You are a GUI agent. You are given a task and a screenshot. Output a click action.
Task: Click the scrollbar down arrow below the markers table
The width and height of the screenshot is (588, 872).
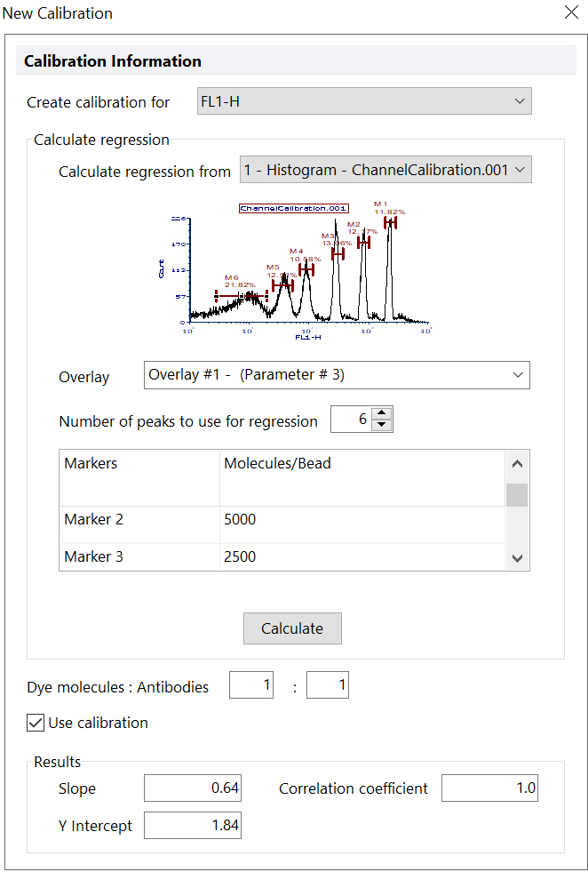click(518, 558)
